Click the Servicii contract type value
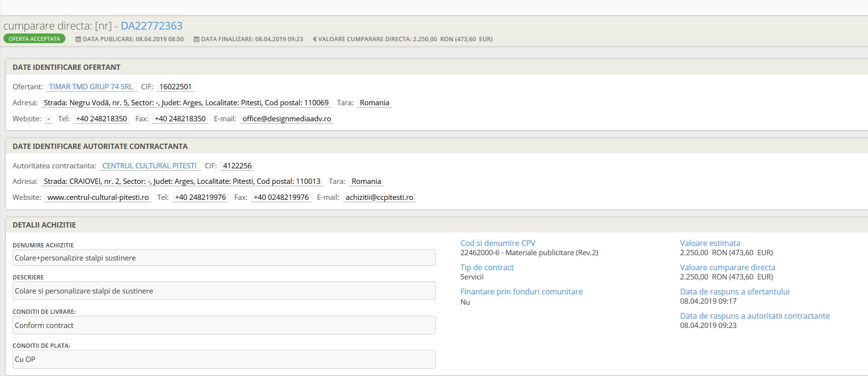Screen dimensions: 868x376 (x=472, y=277)
